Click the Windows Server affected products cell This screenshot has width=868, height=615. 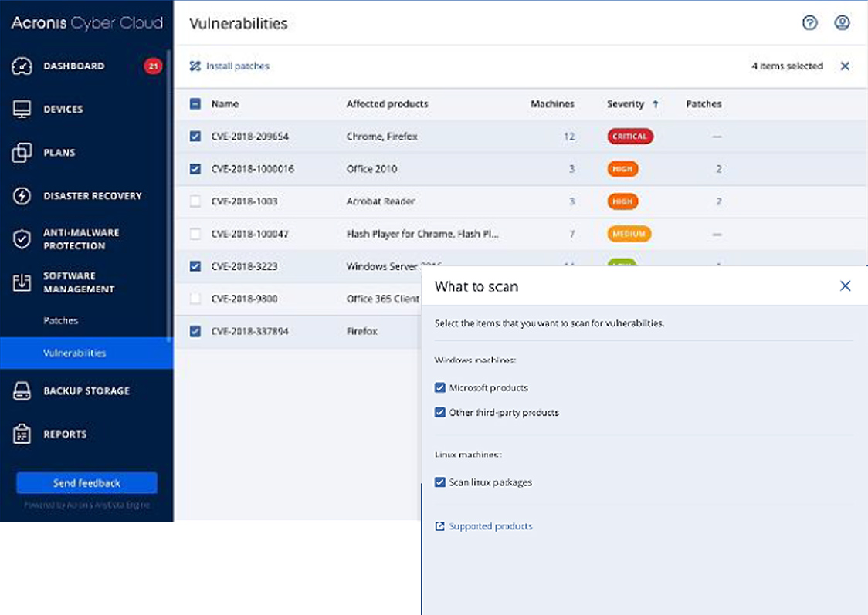pos(394,266)
